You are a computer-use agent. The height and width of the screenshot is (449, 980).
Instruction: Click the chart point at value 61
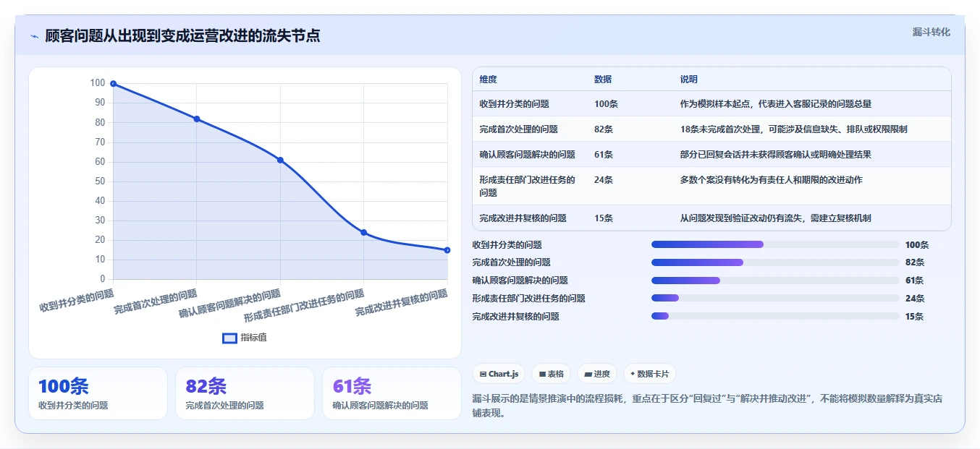click(x=280, y=160)
